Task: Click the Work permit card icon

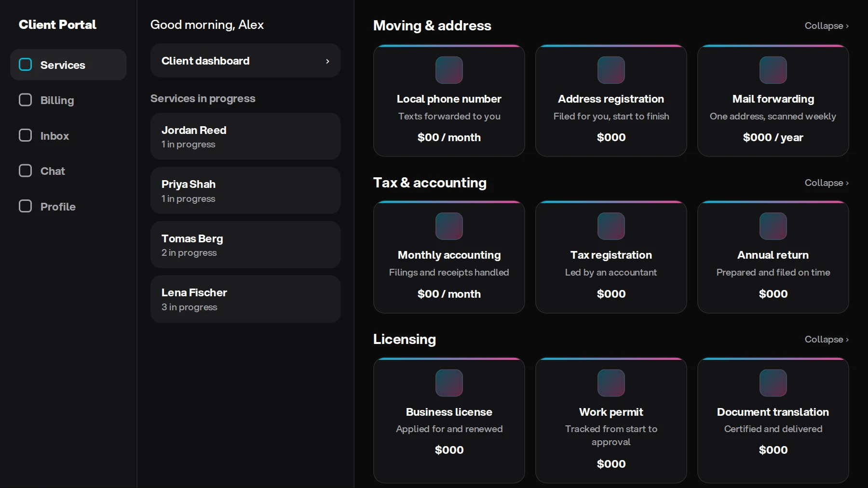Action: point(611,383)
